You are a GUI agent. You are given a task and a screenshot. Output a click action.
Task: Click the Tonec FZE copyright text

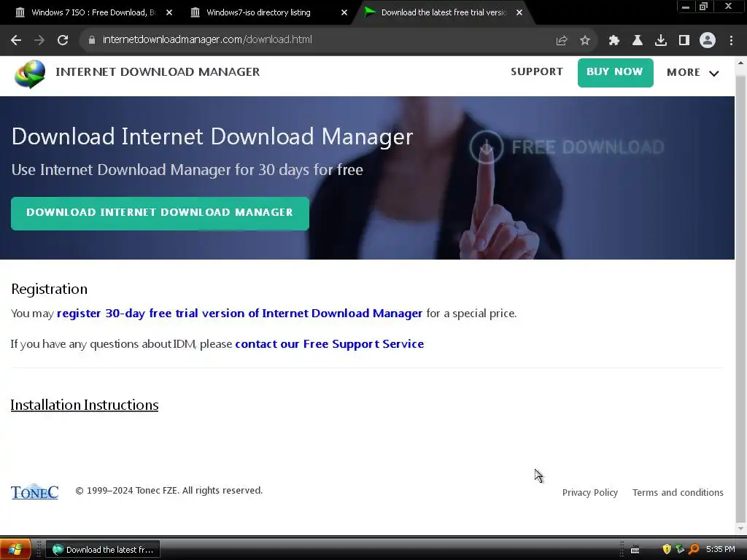coord(169,491)
